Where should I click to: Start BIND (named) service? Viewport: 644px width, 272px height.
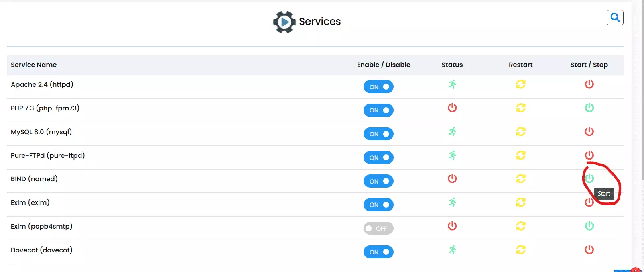[x=589, y=178]
